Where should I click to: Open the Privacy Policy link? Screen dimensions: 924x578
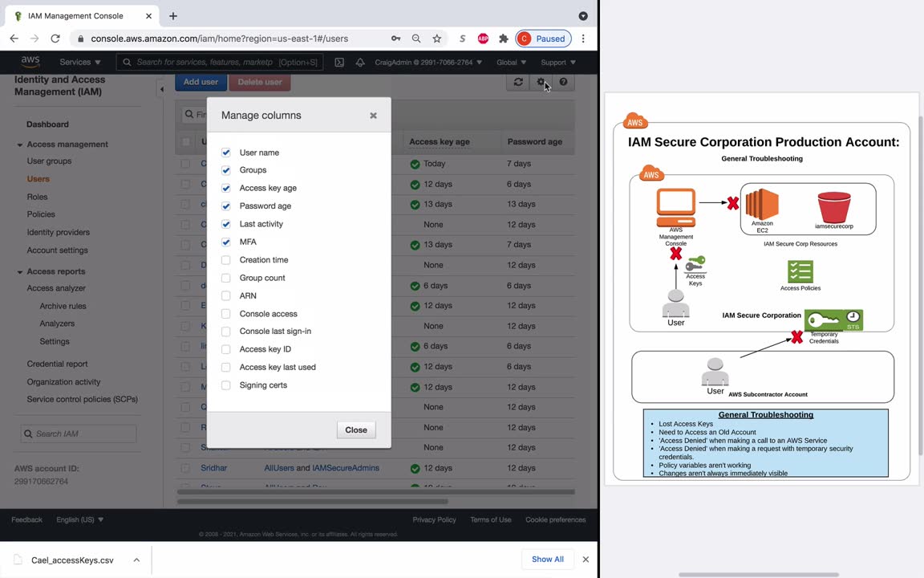(434, 519)
